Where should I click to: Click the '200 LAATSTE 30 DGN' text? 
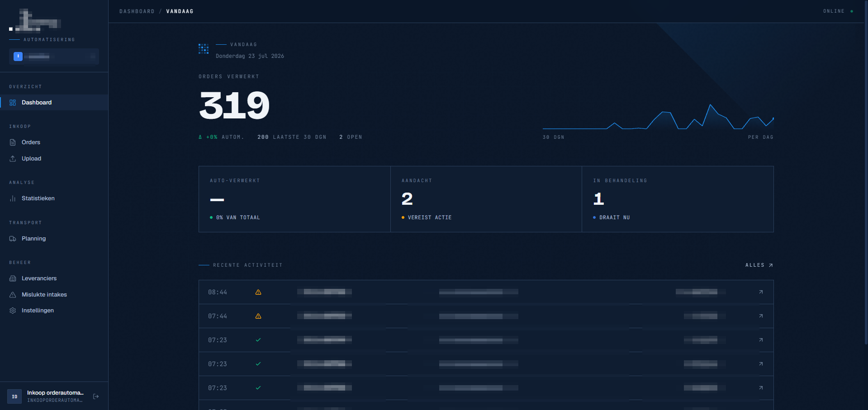(x=292, y=137)
